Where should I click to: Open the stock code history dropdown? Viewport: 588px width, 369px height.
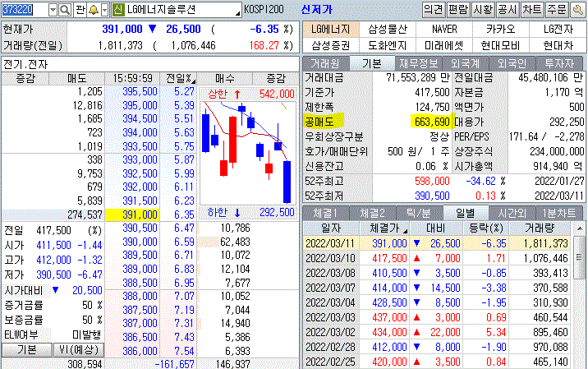click(x=53, y=10)
